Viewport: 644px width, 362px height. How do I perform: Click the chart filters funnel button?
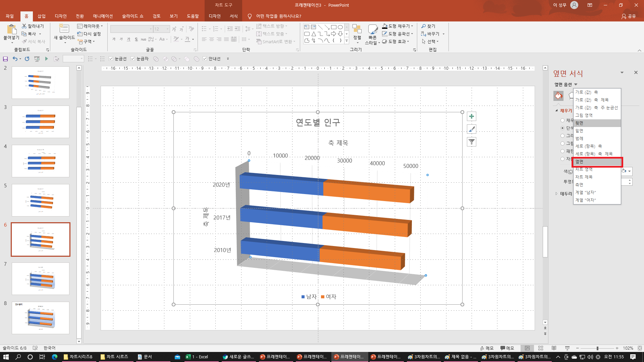pyautogui.click(x=472, y=142)
